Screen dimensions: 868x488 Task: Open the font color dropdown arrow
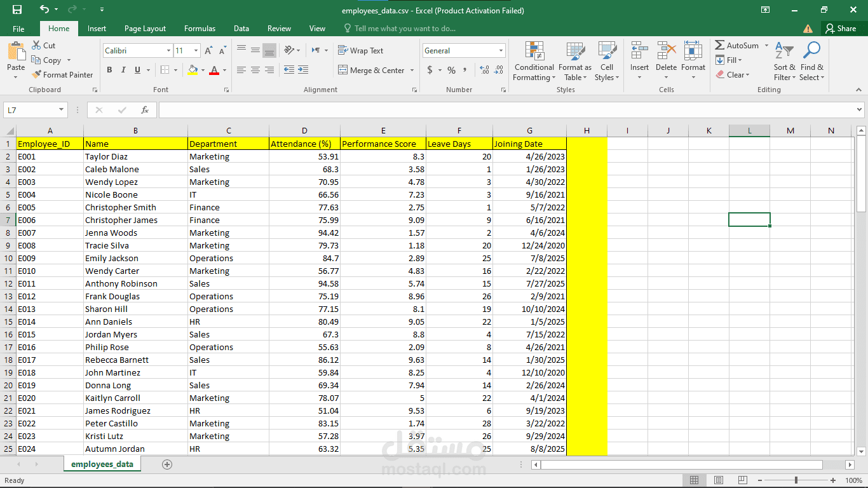(x=224, y=70)
